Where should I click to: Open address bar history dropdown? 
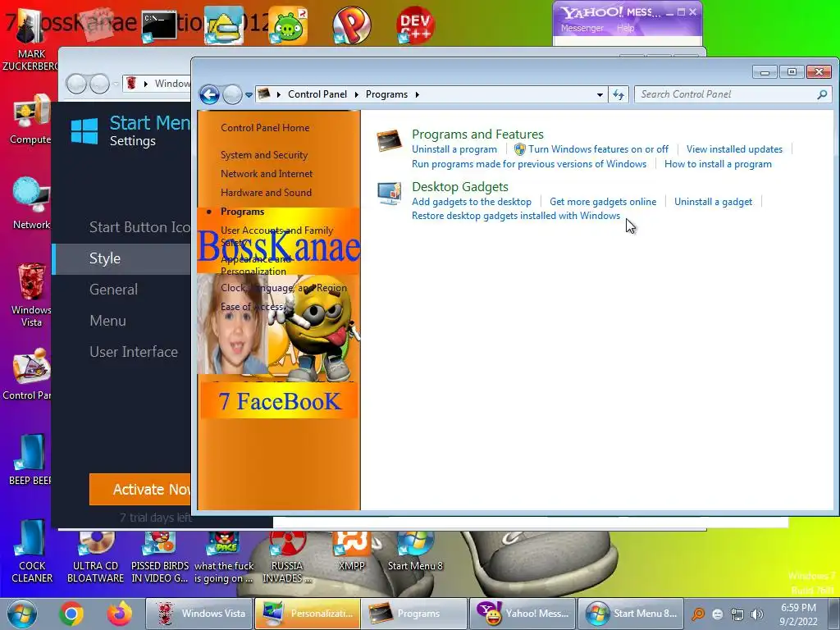[x=600, y=95]
